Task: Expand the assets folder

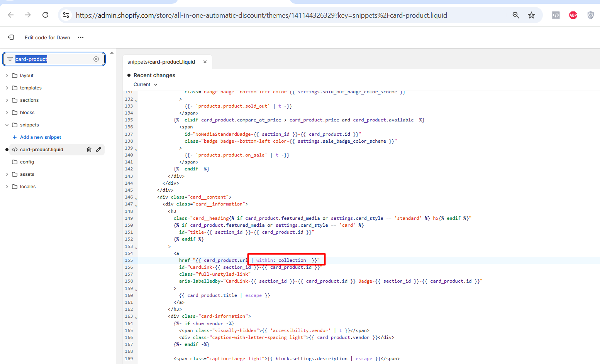Action: [x=7, y=174]
